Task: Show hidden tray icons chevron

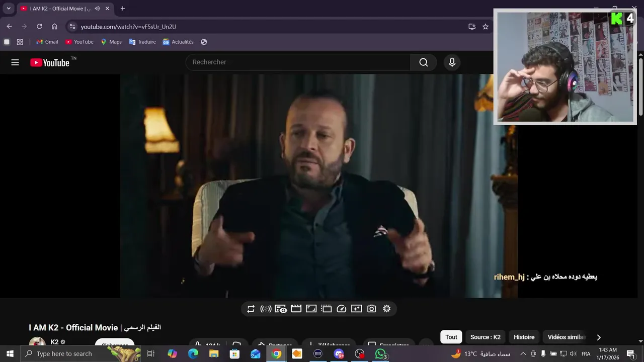Action: pyautogui.click(x=523, y=354)
